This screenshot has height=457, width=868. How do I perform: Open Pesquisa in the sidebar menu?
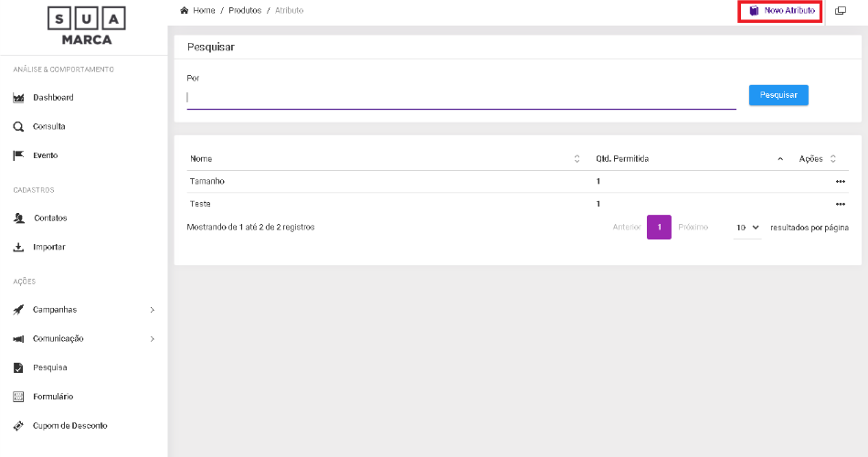click(49, 368)
